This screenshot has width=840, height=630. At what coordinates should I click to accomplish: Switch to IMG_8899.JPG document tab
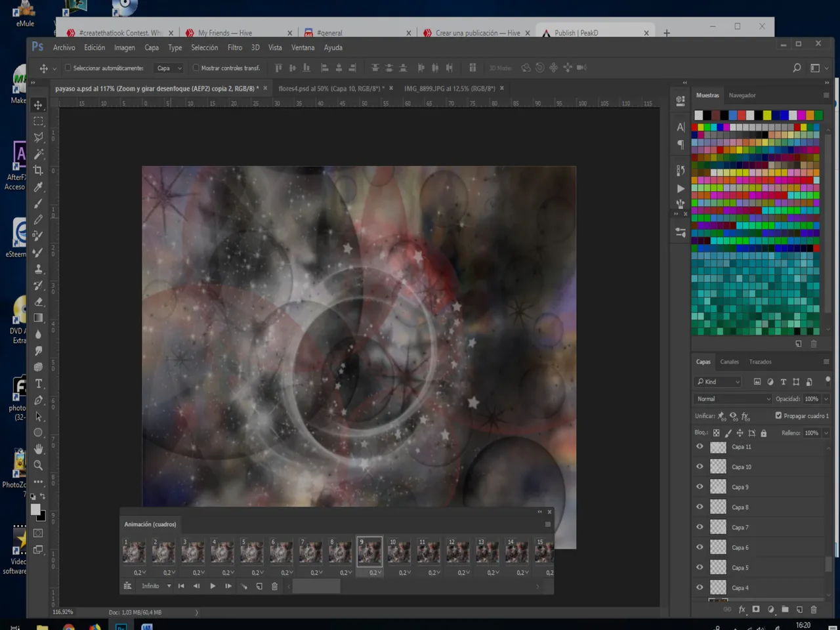point(450,89)
